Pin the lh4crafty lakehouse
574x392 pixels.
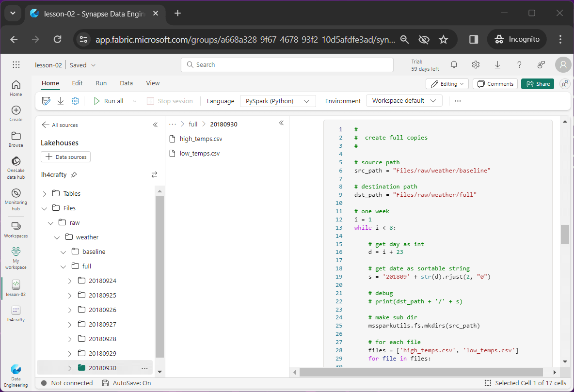point(74,174)
